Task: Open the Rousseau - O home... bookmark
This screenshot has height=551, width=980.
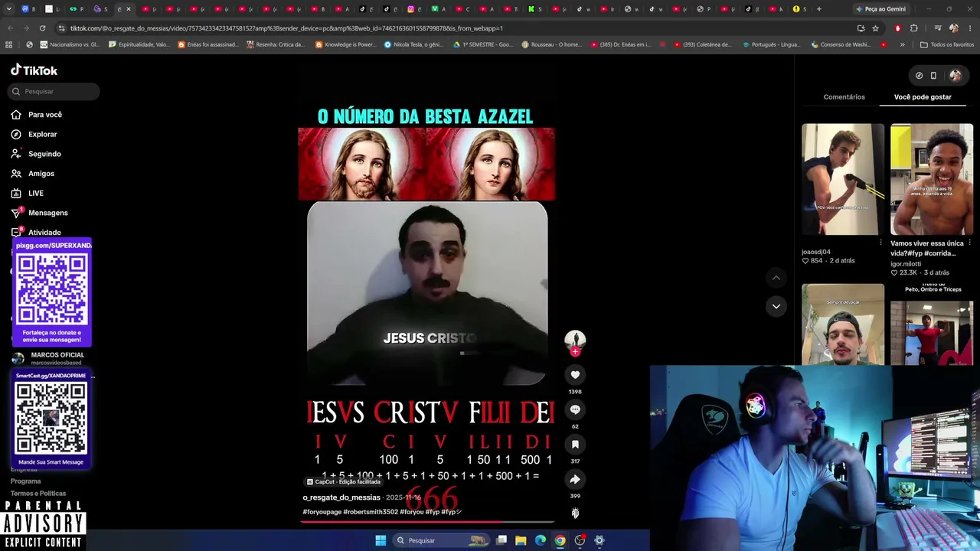Action: [551, 44]
